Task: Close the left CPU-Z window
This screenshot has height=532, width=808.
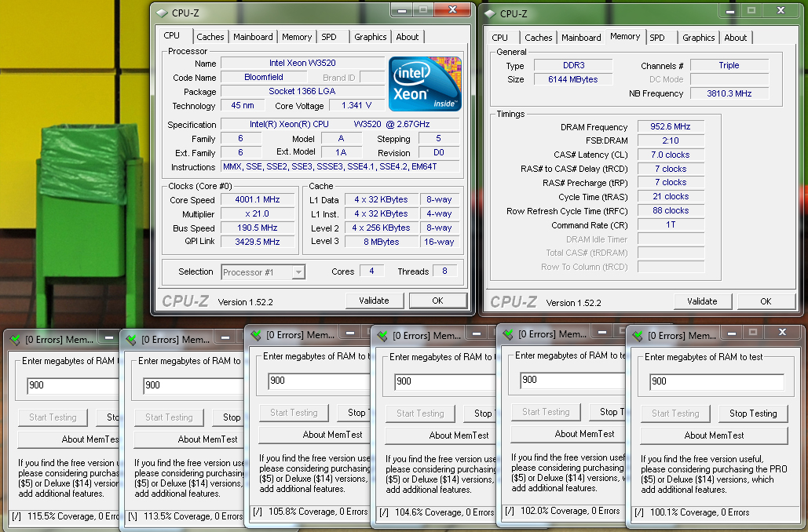Action: tap(452, 9)
